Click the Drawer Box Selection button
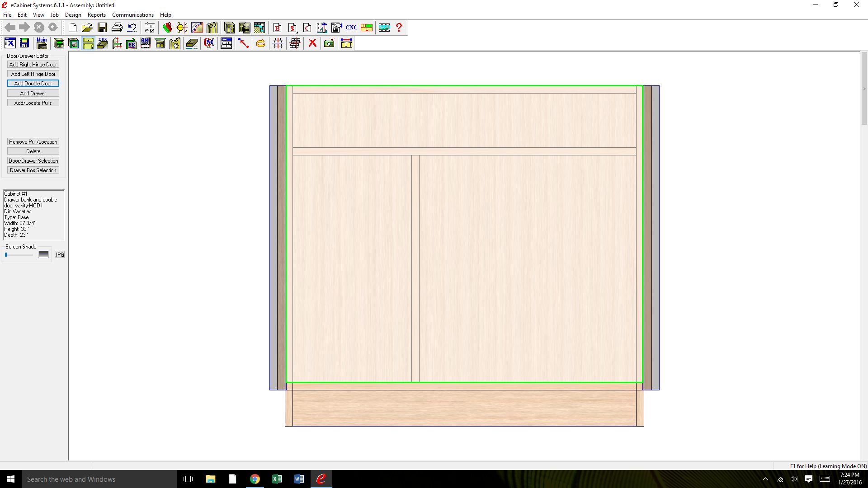The image size is (868, 488). coord(33,170)
